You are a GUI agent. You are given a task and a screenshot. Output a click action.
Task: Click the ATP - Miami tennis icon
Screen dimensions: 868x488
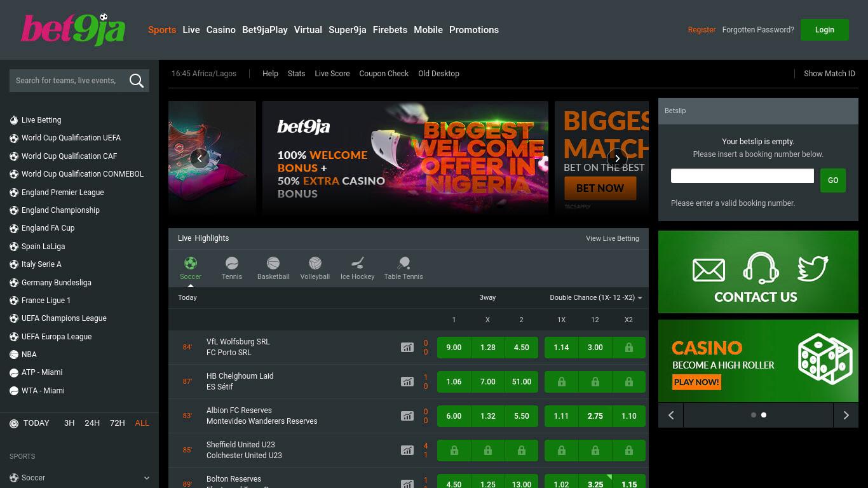[x=14, y=372]
